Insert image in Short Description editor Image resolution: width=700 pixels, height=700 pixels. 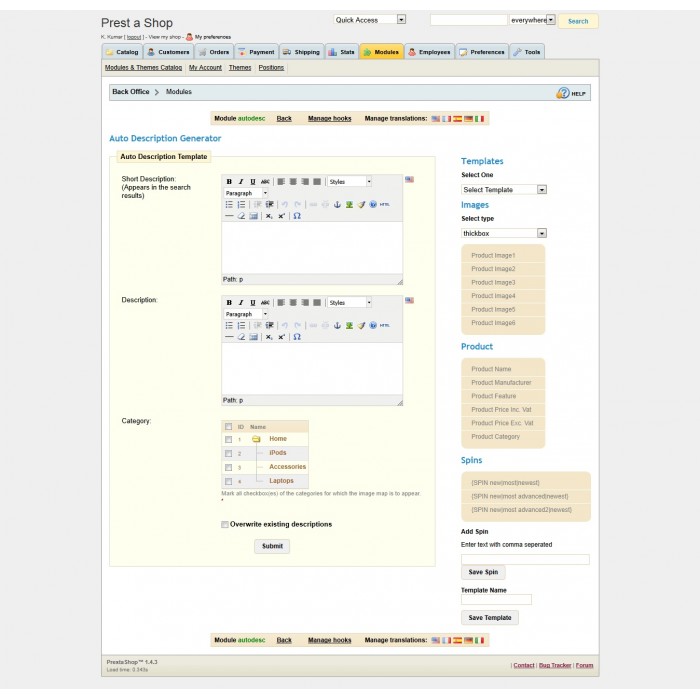[x=350, y=204]
